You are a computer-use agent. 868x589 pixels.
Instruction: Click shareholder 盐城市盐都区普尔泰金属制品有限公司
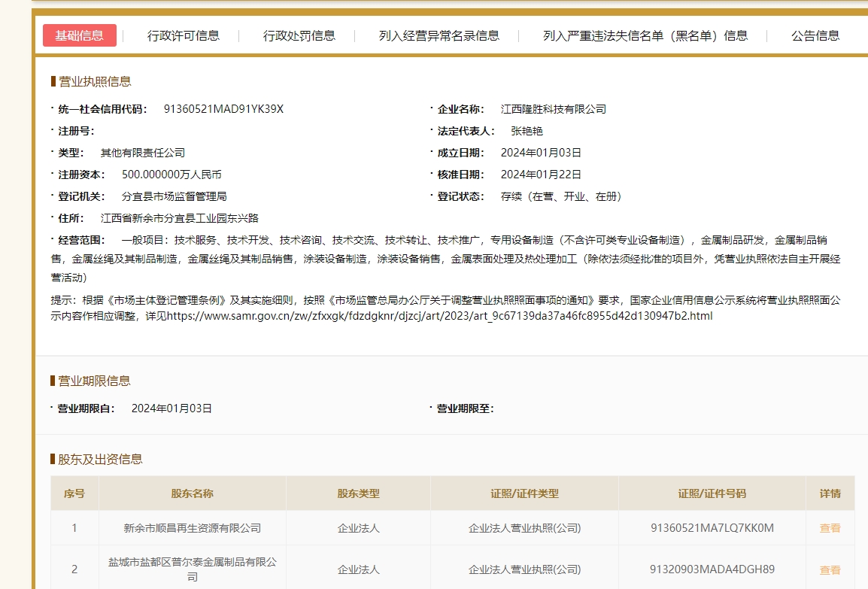tap(192, 569)
